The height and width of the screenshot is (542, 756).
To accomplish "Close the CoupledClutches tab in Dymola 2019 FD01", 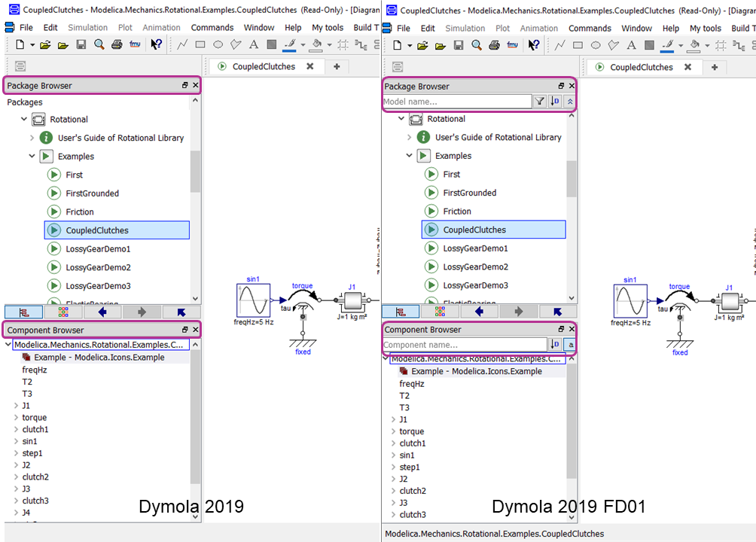I will [688, 67].
